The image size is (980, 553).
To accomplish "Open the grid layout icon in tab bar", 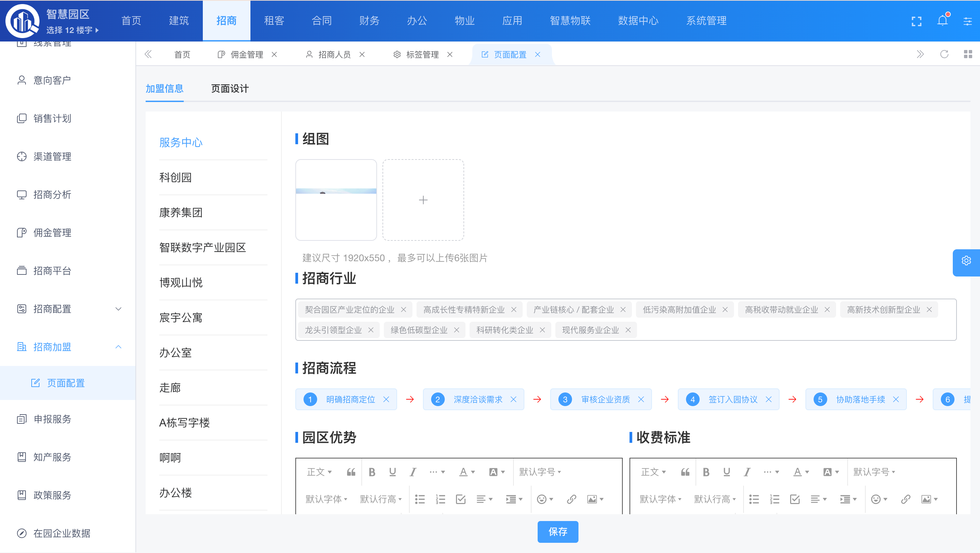I will [x=968, y=54].
